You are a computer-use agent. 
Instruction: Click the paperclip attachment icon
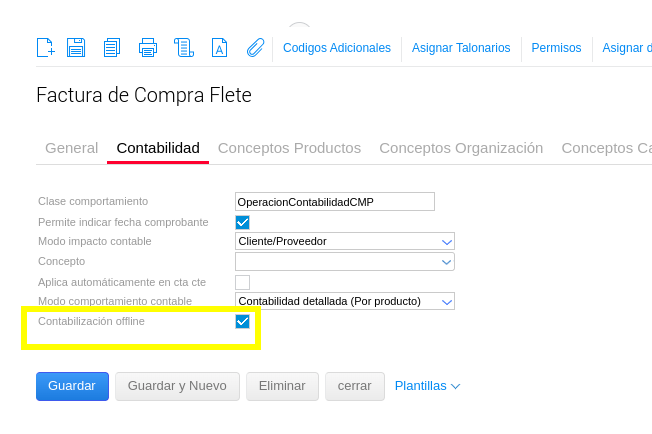255,47
